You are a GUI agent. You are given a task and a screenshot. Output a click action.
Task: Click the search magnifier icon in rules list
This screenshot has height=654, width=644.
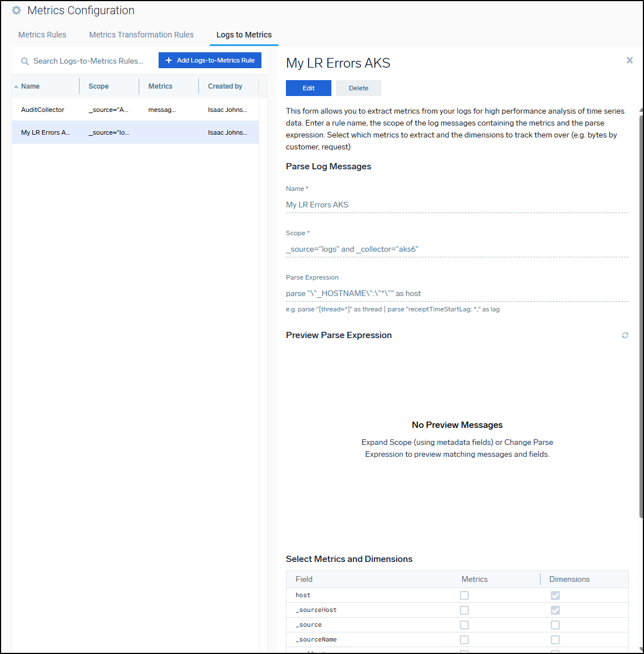[25, 61]
